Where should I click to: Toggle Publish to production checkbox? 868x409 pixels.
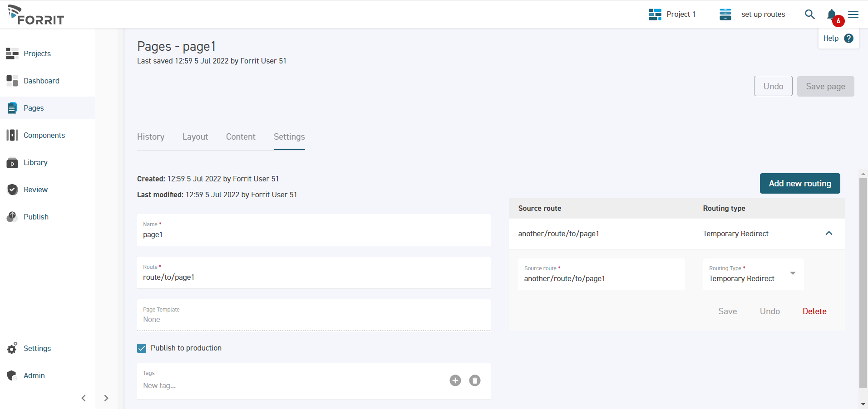click(142, 348)
